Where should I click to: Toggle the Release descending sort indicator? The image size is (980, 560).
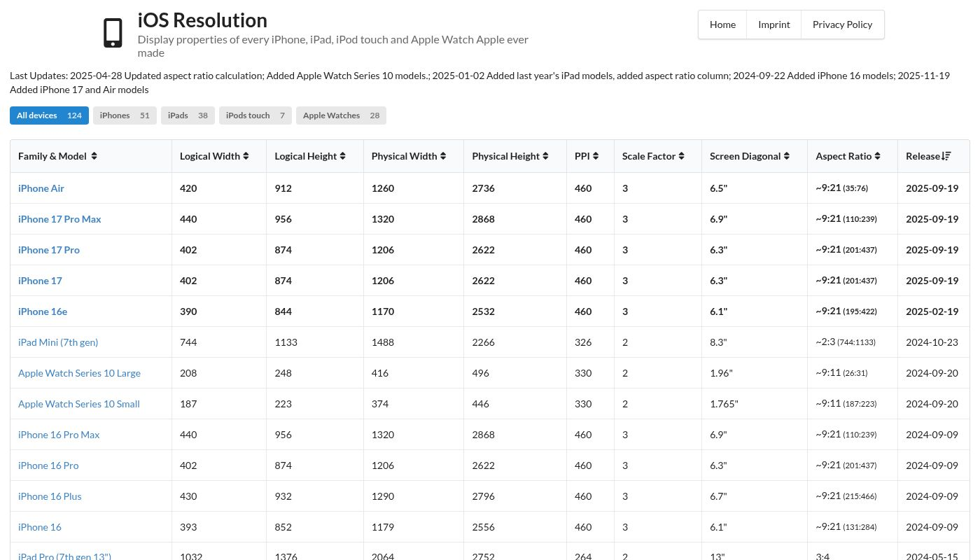[946, 156]
